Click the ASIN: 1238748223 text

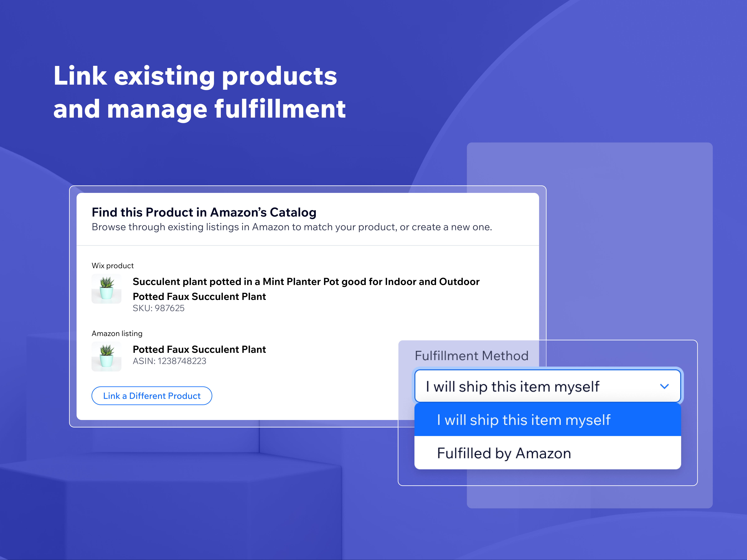pyautogui.click(x=169, y=361)
